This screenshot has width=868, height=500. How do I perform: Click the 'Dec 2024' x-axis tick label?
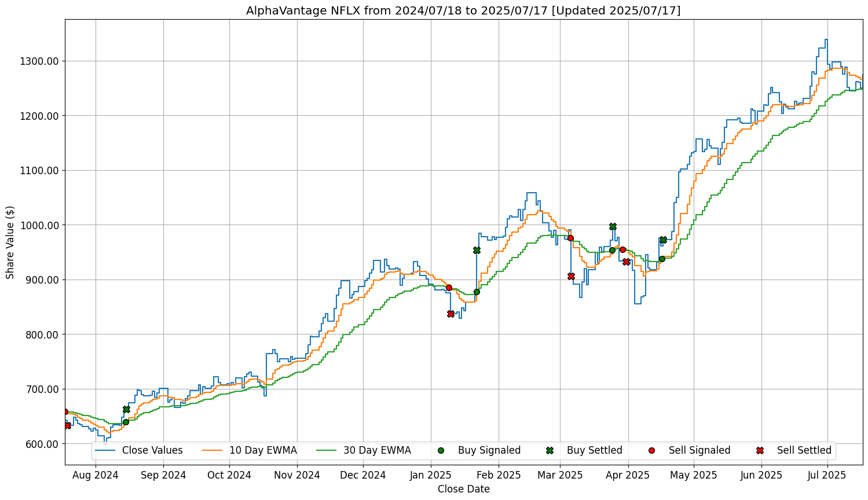363,475
